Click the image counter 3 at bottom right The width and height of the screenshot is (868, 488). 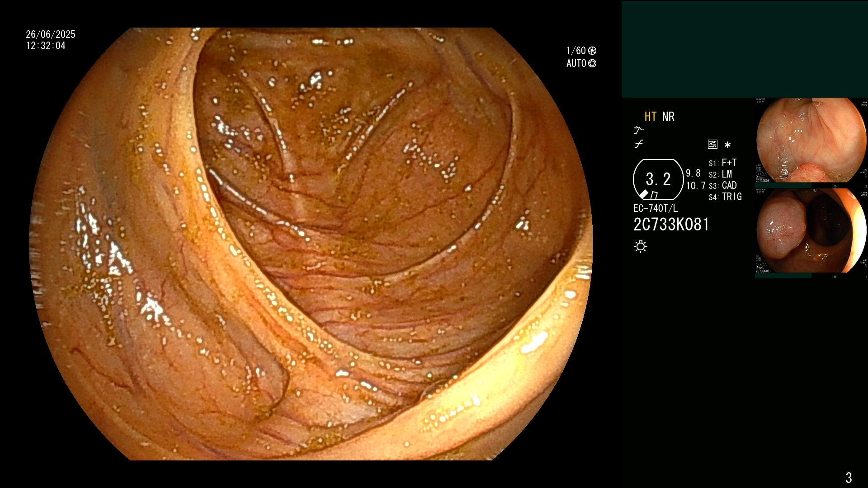[x=849, y=477]
